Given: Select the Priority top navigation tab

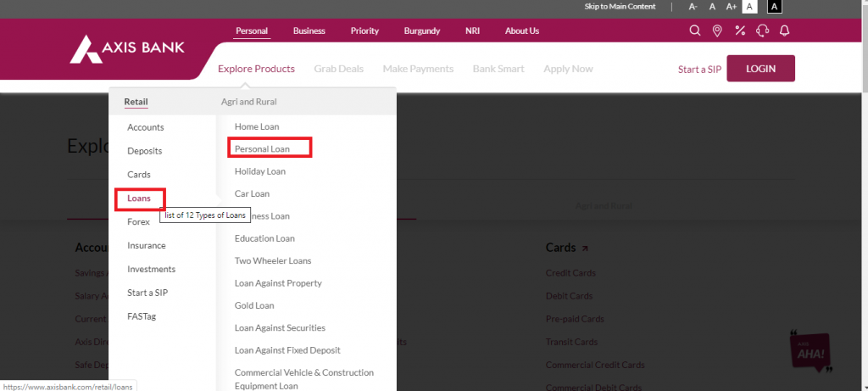Looking at the screenshot, I should 364,31.
